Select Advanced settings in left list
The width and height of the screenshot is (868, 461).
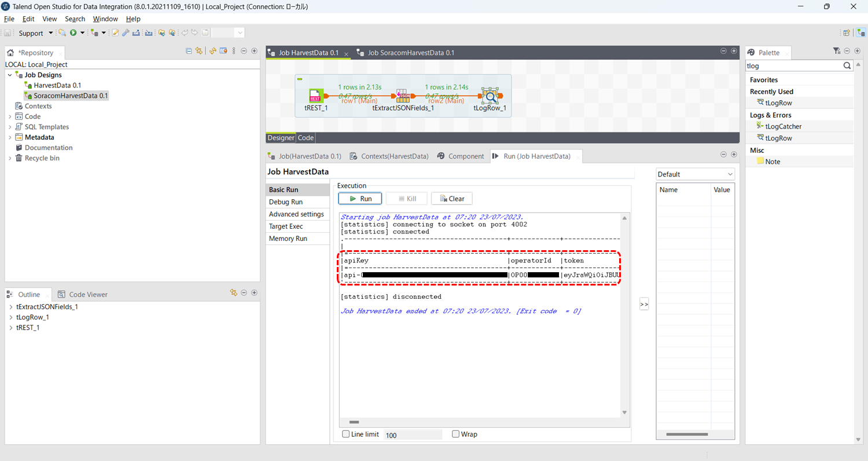pyautogui.click(x=297, y=214)
